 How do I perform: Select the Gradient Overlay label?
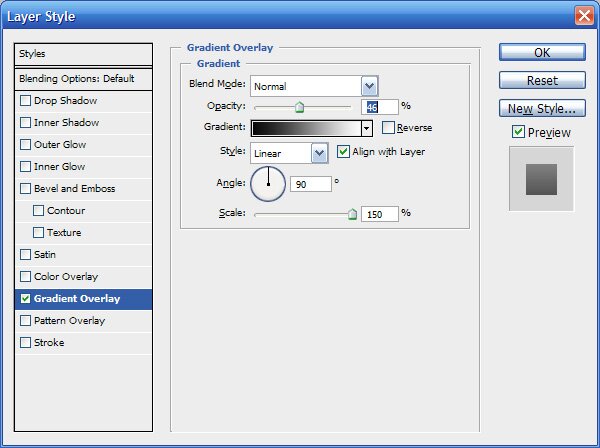pos(77,298)
